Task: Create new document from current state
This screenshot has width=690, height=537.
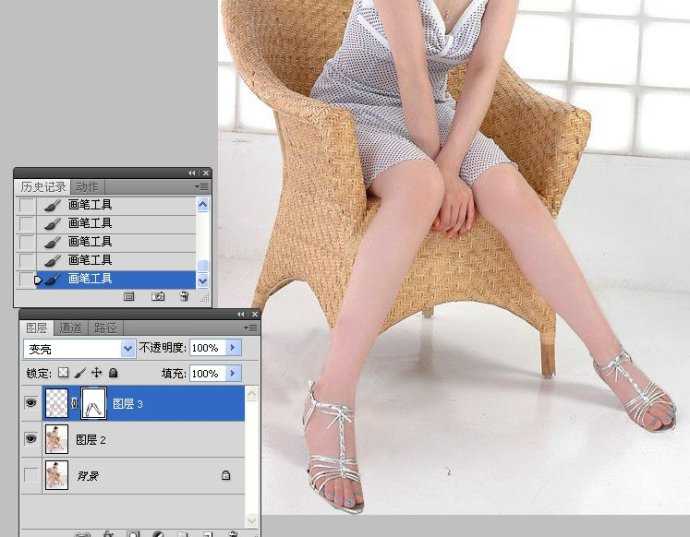Action: pyautogui.click(x=129, y=297)
